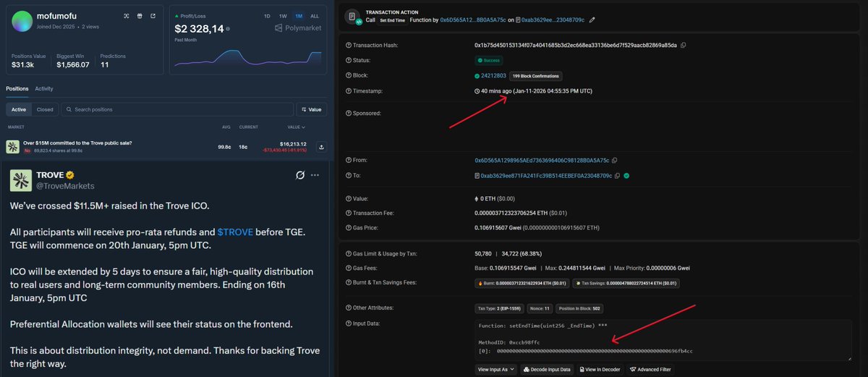The width and height of the screenshot is (868, 377).
Task: Click the TROVE verified badge
Action: pyautogui.click(x=71, y=175)
